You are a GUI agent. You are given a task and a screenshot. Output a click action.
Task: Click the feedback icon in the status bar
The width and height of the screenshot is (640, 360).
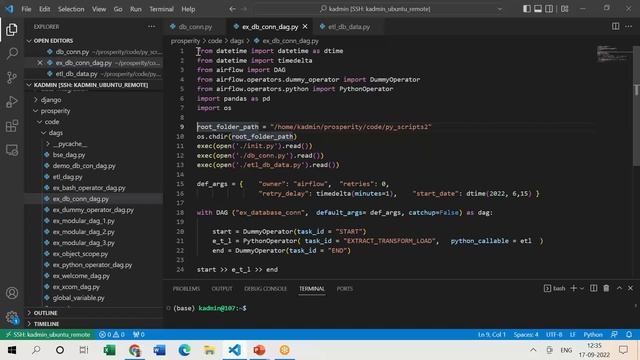click(614, 335)
